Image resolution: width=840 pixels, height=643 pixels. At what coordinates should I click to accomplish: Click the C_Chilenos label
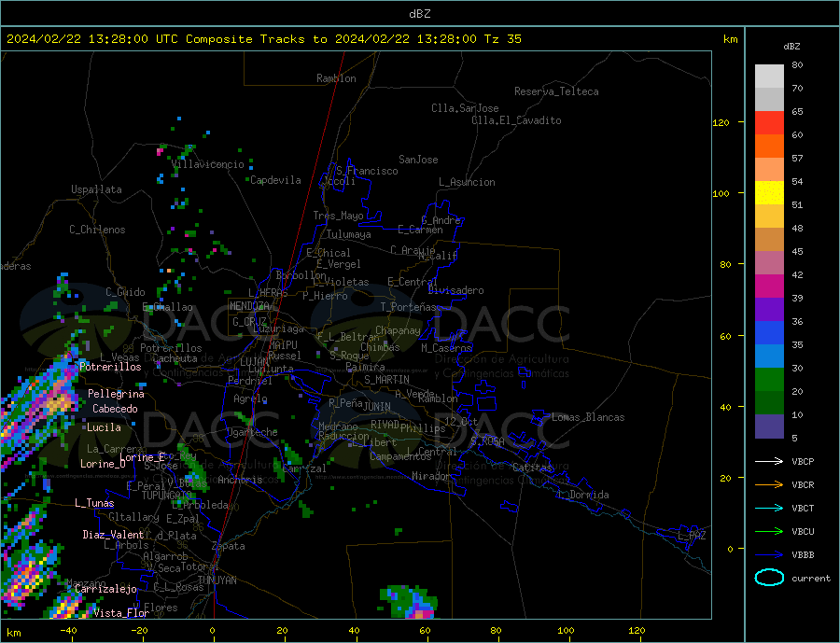pos(97,230)
